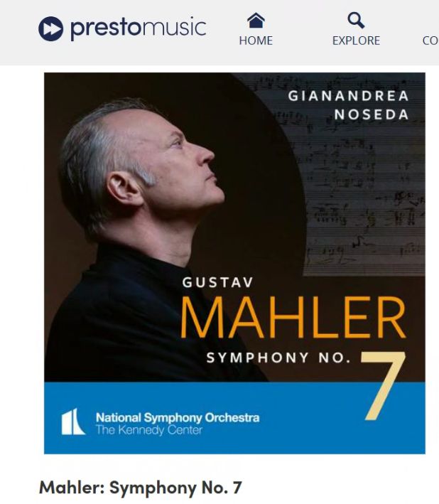Click the orange MAHLER text on album cover
Image resolution: width=439 pixels, height=504 pixels.
[293, 318]
